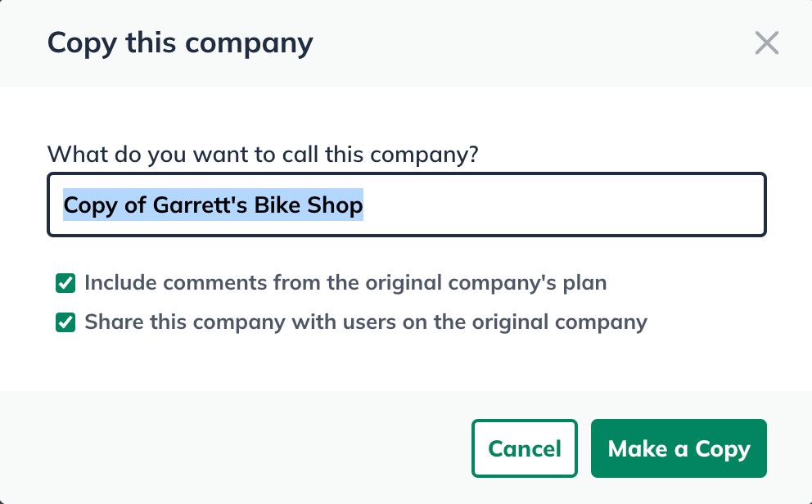The width and height of the screenshot is (812, 504).
Task: Uncheck 'Include comments from the original company's plan'
Action: click(x=65, y=282)
